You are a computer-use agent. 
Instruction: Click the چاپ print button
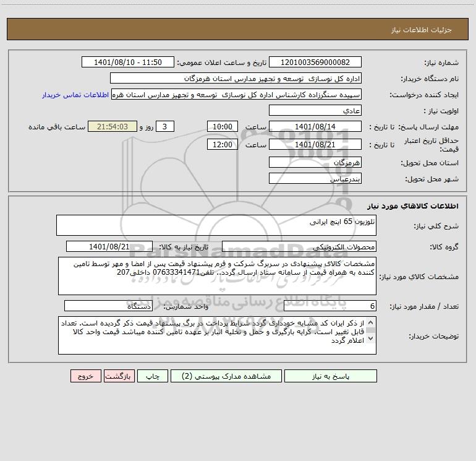click(x=153, y=376)
